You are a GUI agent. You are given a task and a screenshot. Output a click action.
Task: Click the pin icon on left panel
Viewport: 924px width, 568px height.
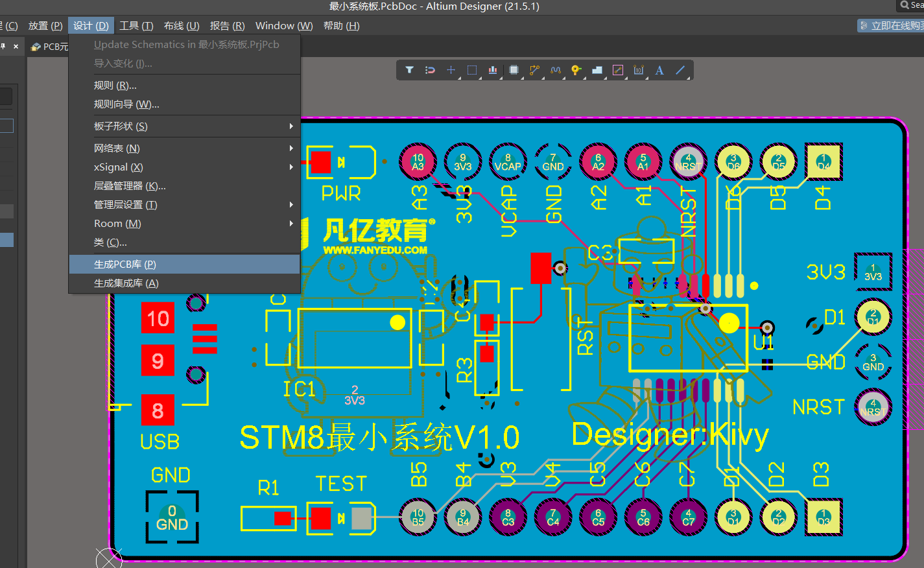pyautogui.click(x=3, y=46)
